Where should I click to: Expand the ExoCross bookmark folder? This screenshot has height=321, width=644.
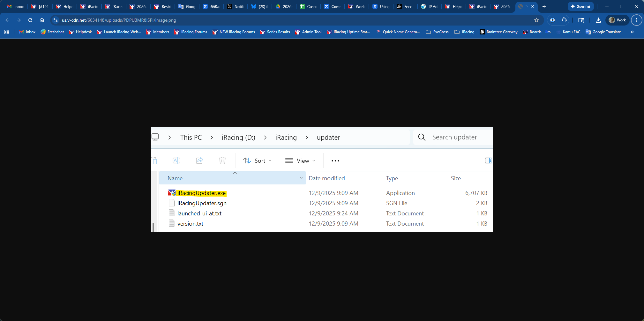(x=437, y=32)
